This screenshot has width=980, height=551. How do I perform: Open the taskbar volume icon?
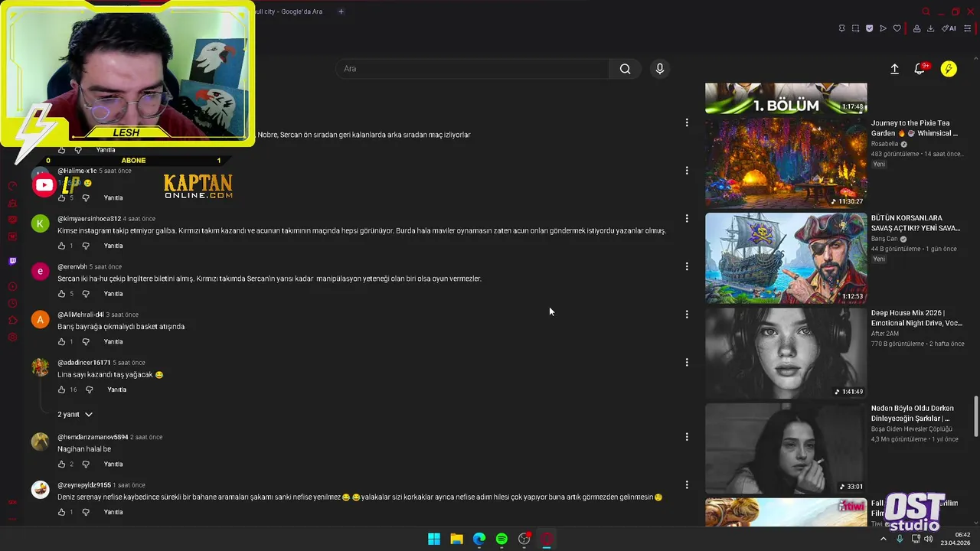coord(929,539)
